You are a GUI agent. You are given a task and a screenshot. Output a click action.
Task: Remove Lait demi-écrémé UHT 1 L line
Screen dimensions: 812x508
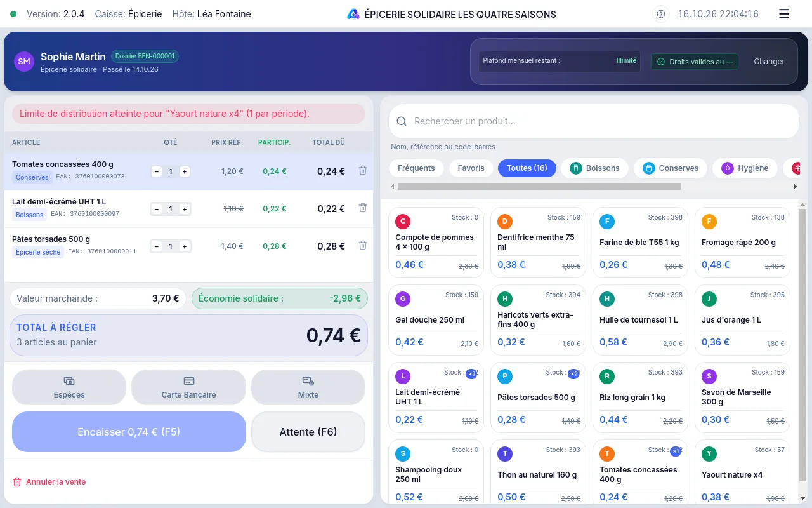(363, 208)
